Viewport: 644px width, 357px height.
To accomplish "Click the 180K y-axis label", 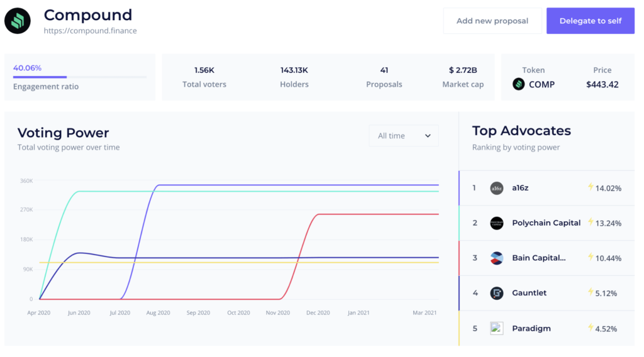I will (x=26, y=239).
